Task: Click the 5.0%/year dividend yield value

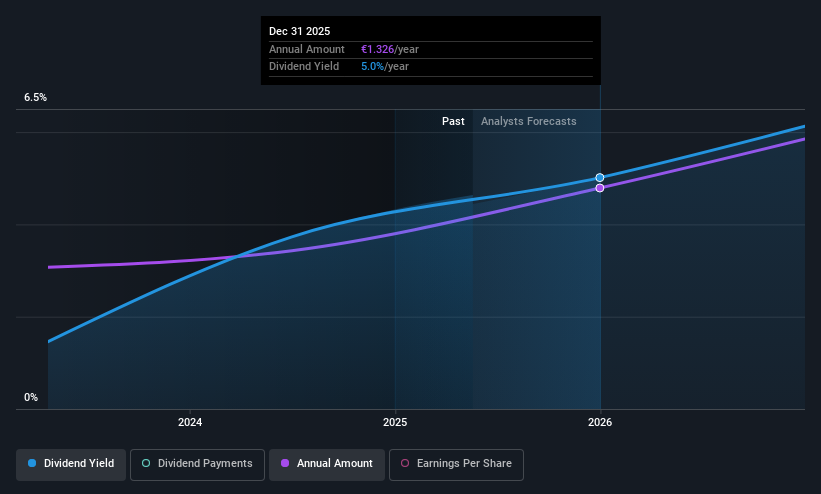Action: point(385,67)
